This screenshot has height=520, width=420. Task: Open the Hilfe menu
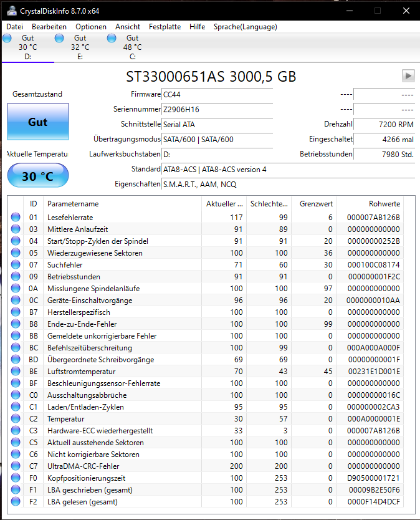pyautogui.click(x=198, y=27)
